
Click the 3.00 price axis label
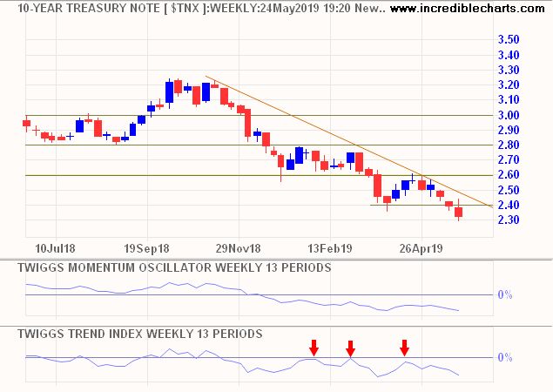(509, 115)
